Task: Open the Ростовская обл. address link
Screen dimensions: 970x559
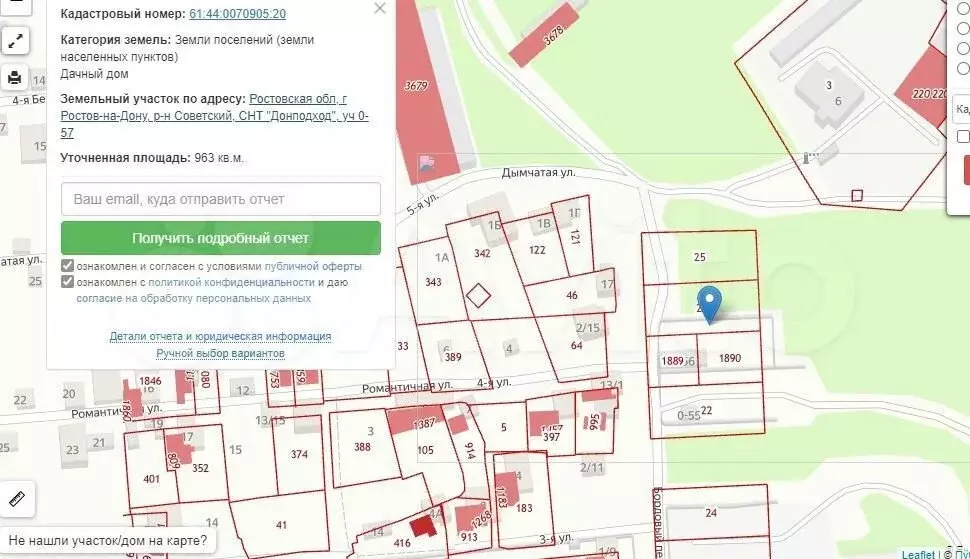Action: point(214,116)
